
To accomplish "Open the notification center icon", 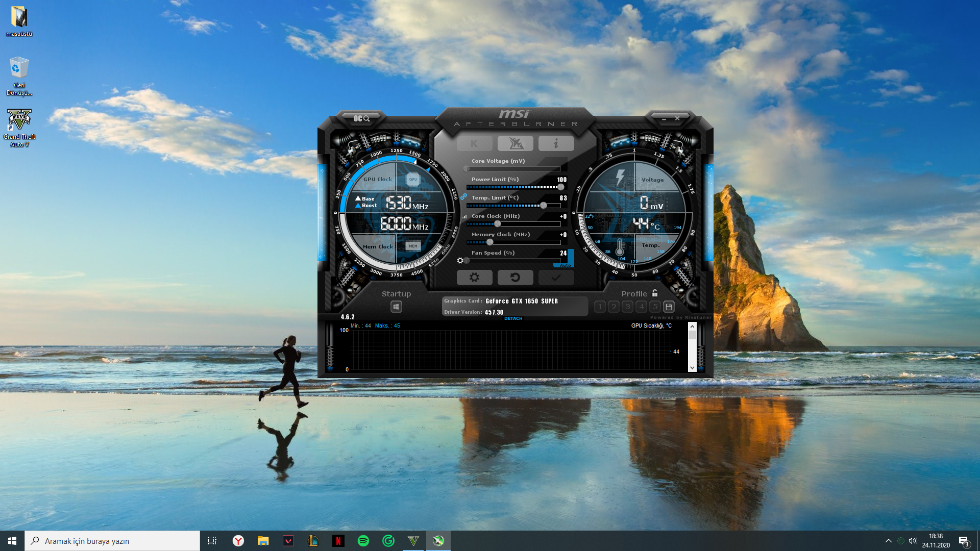I will [x=964, y=541].
